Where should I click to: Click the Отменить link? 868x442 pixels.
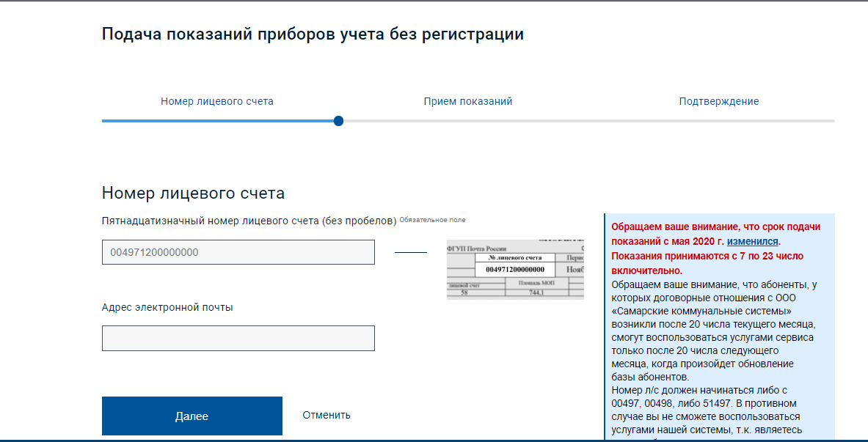pos(326,415)
